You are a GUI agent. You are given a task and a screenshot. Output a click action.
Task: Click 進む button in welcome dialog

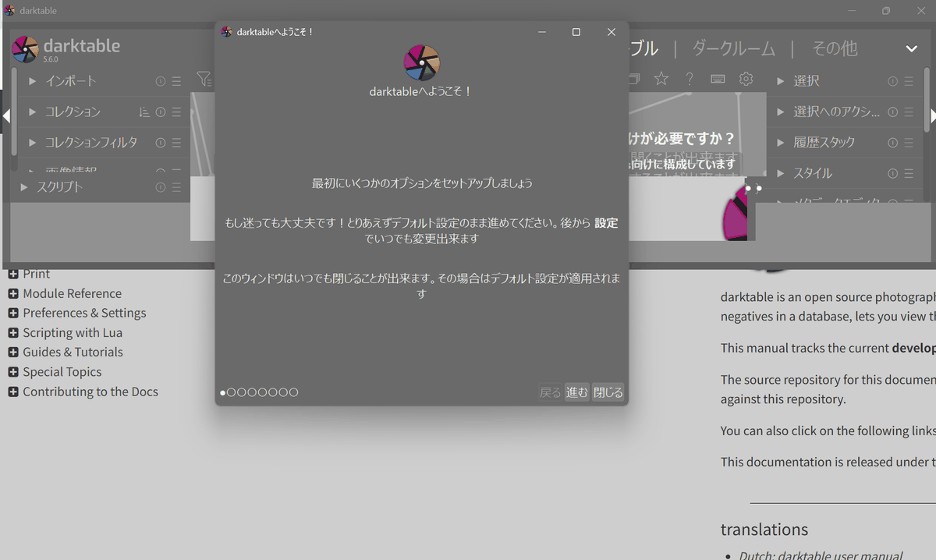[576, 392]
